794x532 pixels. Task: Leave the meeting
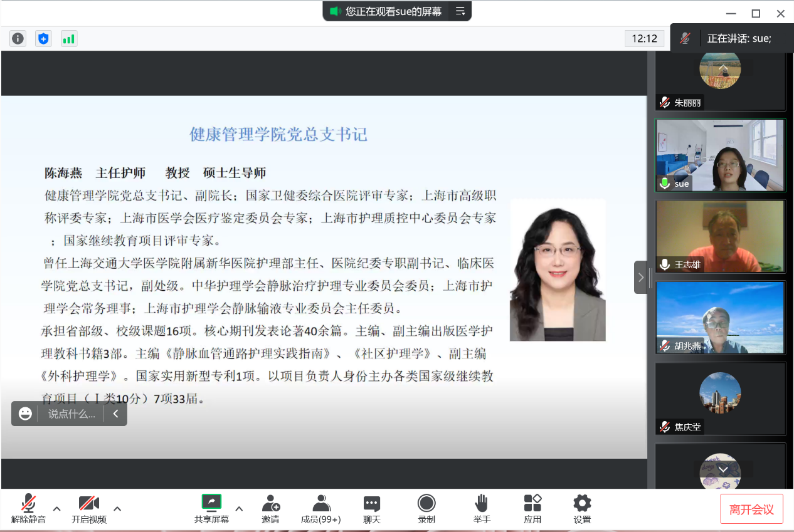(751, 509)
